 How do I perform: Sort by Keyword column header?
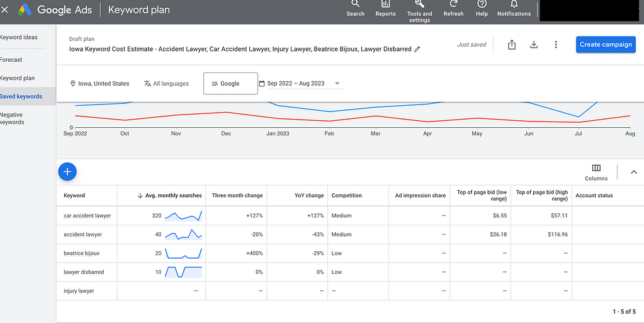74,196
